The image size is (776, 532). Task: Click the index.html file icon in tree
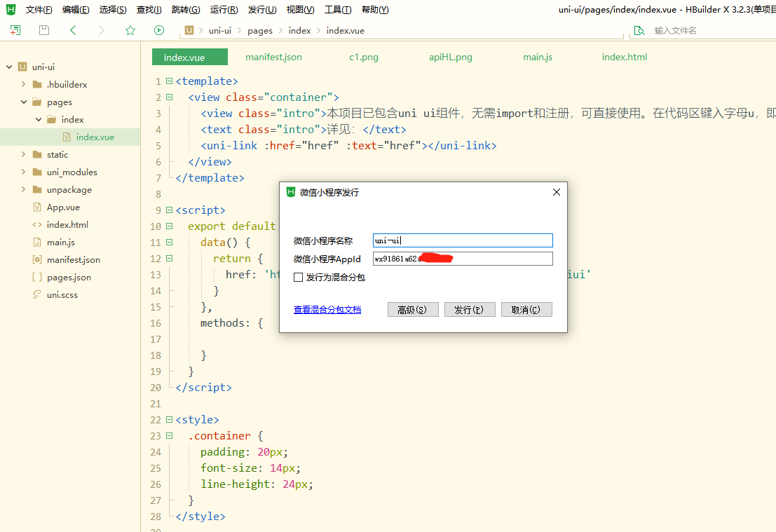(x=37, y=225)
